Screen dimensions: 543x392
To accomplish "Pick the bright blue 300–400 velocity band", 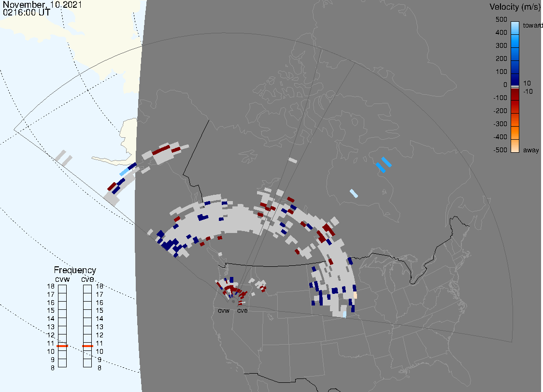I will pyautogui.click(x=515, y=41).
